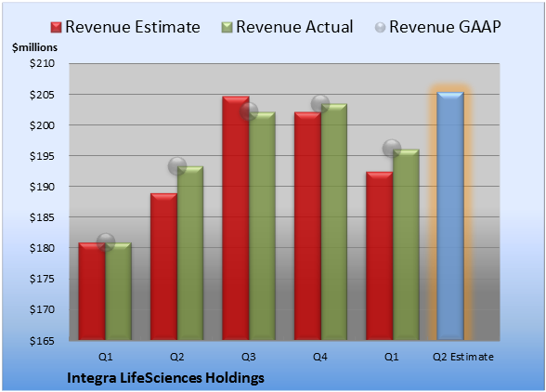Click the '$210' axis value
The image size is (546, 392).
pos(42,63)
